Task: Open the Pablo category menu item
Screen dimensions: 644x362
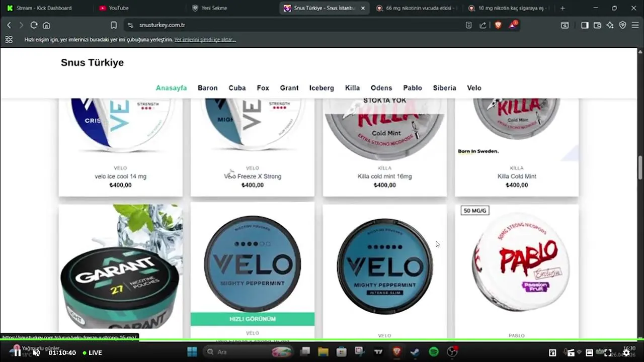Action: point(413,88)
